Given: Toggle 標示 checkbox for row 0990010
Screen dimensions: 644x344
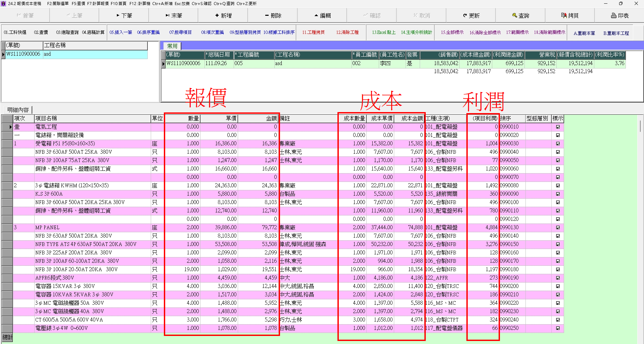Looking at the screenshot, I should pos(558,127).
